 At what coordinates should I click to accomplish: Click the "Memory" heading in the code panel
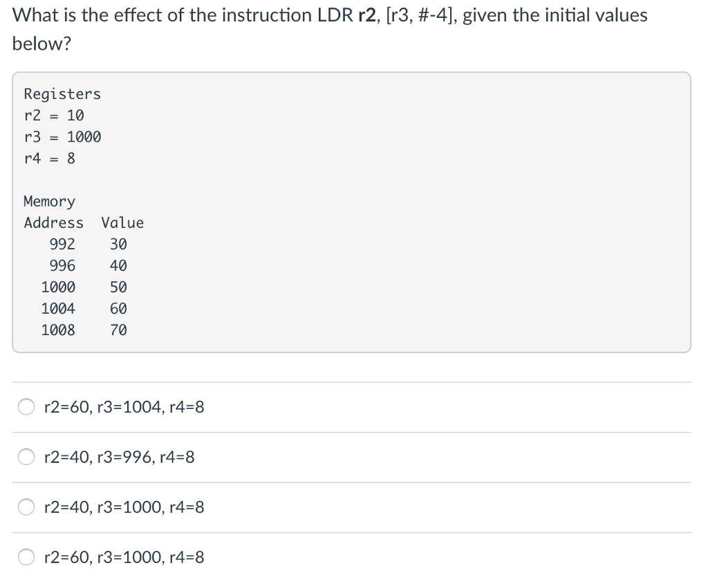click(49, 201)
